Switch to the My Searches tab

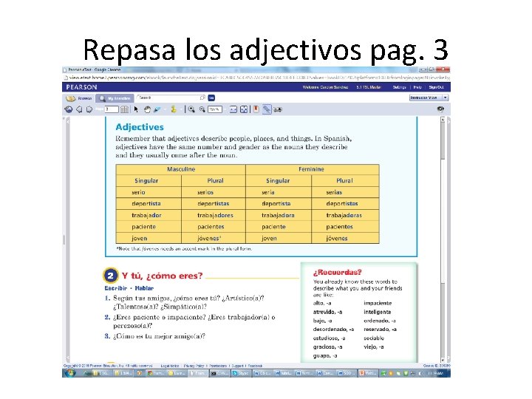pyautogui.click(x=115, y=98)
